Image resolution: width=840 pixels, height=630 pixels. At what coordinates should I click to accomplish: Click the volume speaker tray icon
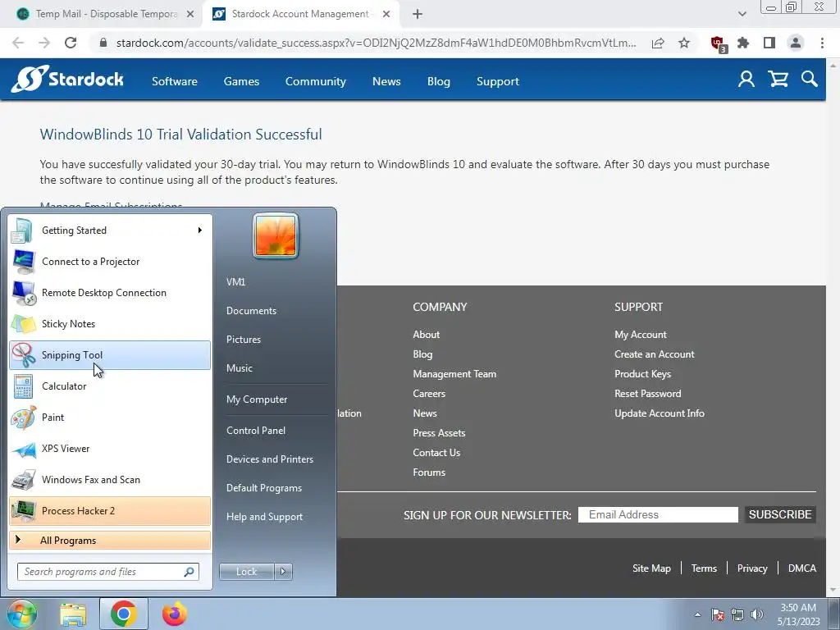[757, 614]
